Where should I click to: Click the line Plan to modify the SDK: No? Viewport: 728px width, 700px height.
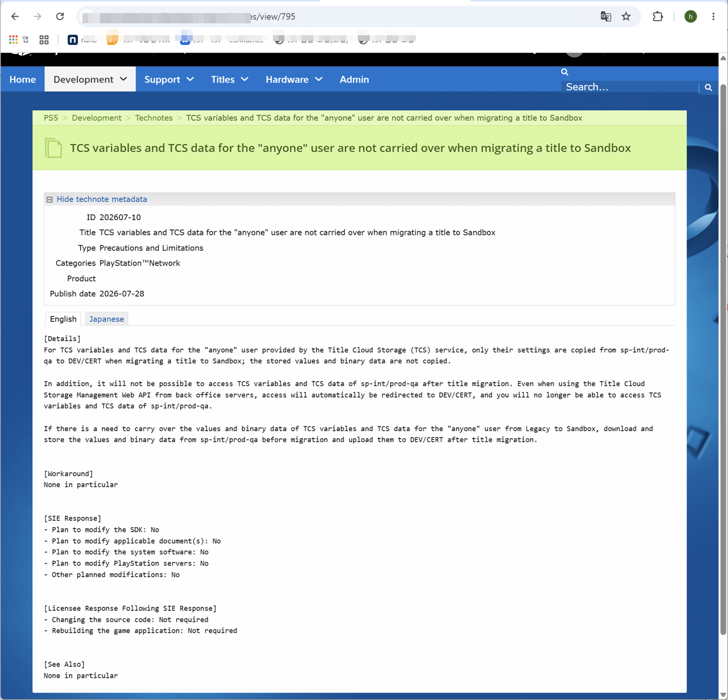tap(101, 530)
